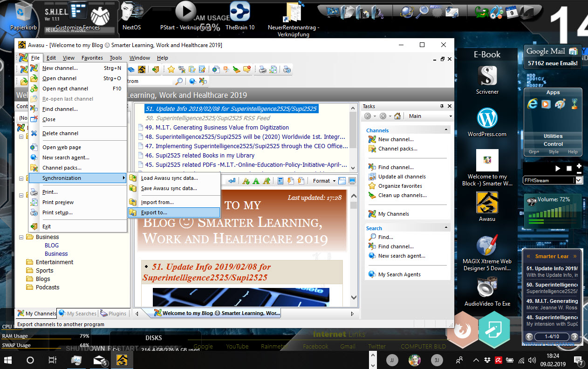The image size is (588, 369).
Task: Click New search agent... in the Tasks pane
Action: (x=401, y=256)
